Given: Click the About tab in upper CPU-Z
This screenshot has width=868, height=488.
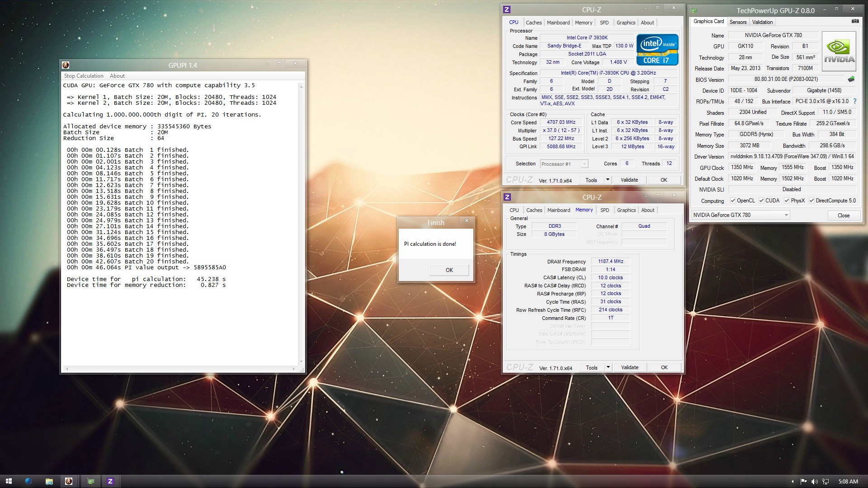Looking at the screenshot, I should pos(647,23).
